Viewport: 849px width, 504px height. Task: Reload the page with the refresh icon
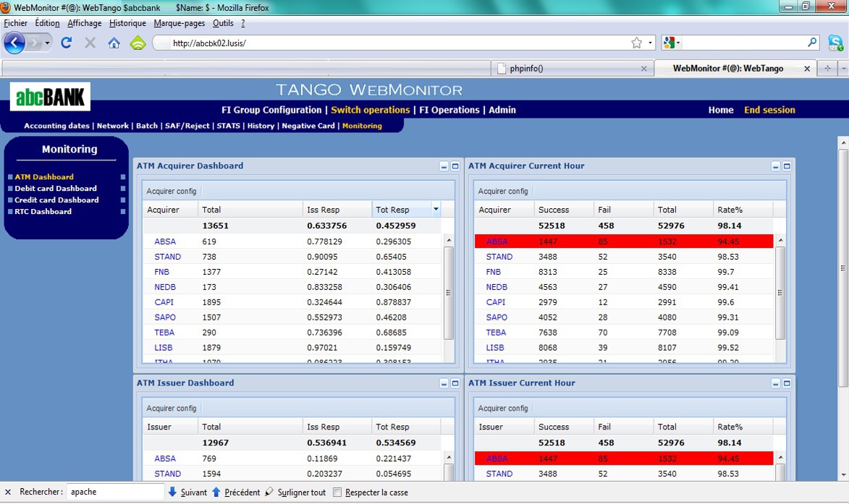click(x=66, y=43)
